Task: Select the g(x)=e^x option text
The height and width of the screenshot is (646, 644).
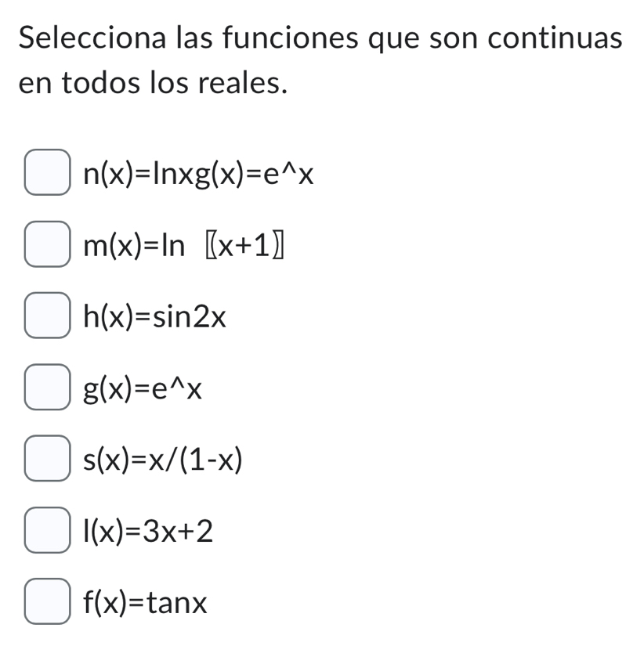Action: coord(143,388)
